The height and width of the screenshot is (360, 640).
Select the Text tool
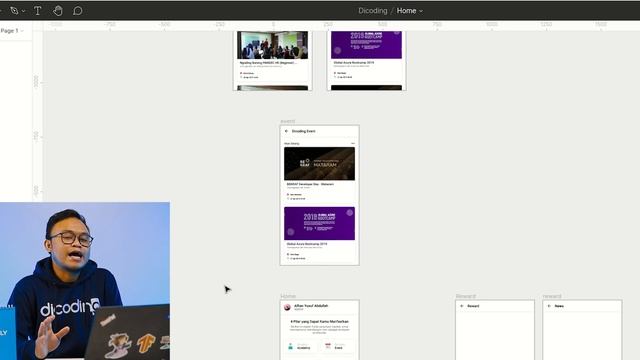(38, 11)
